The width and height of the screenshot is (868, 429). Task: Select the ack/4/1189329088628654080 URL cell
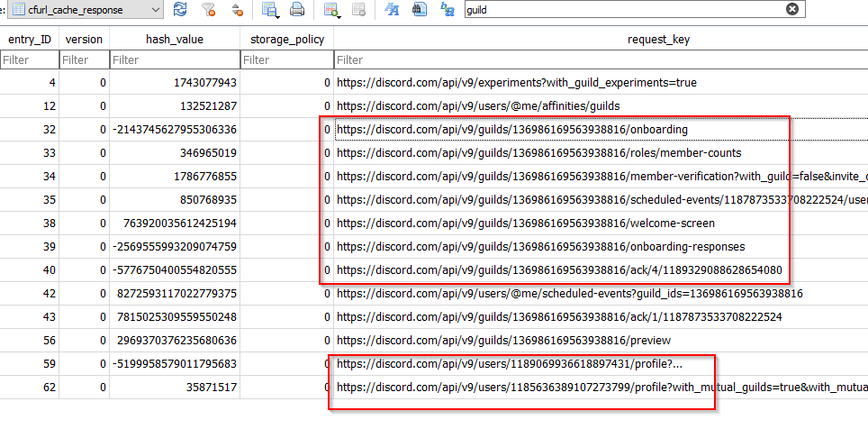[x=601, y=270]
